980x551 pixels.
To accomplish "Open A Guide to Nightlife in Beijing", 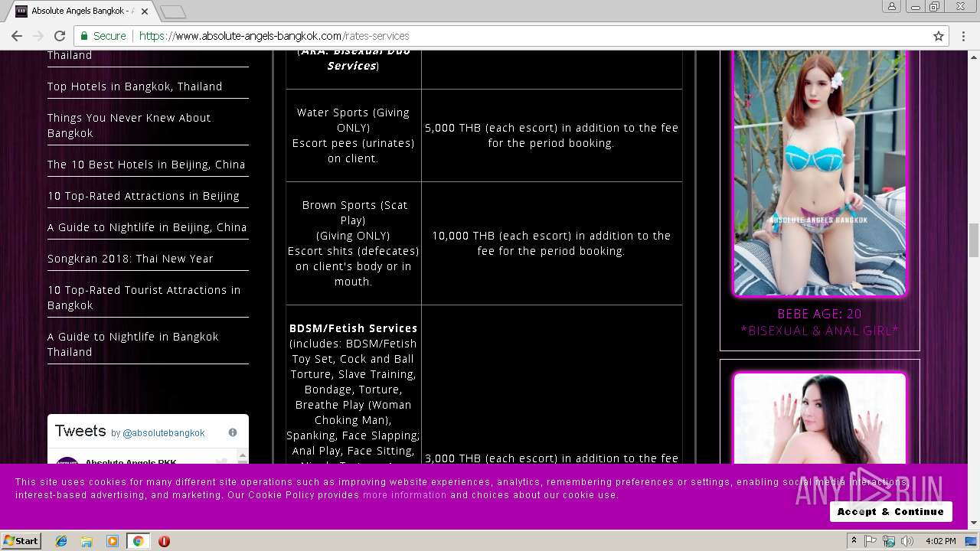I will [147, 227].
